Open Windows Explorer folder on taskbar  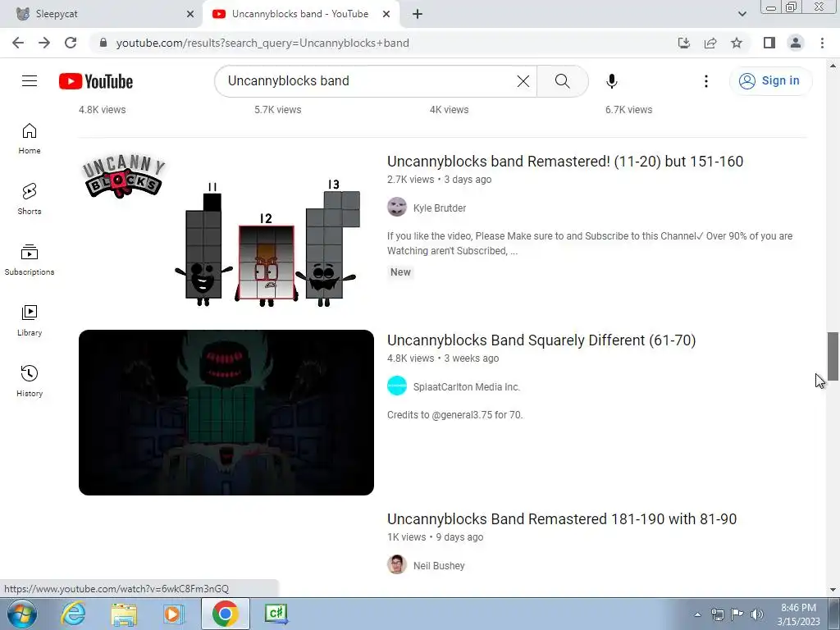coord(124,614)
